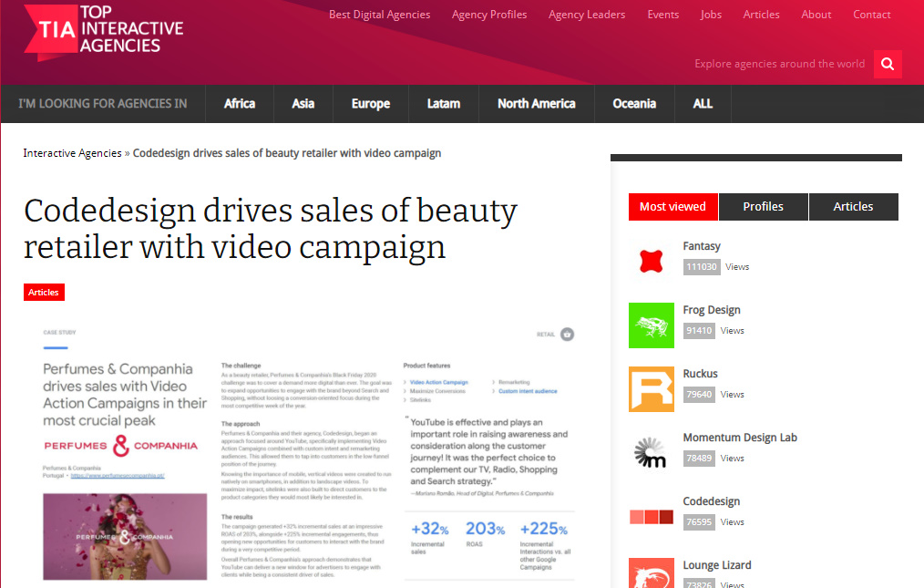Screen dimensions: 924x588
Task: Switch to the sidebar Articles tab
Action: click(x=853, y=207)
